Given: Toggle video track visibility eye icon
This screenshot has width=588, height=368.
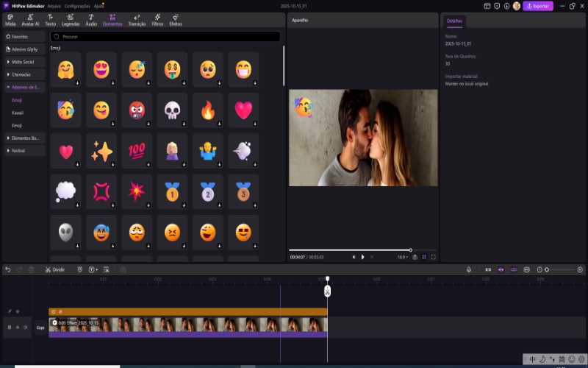Looking at the screenshot, I should (17, 327).
